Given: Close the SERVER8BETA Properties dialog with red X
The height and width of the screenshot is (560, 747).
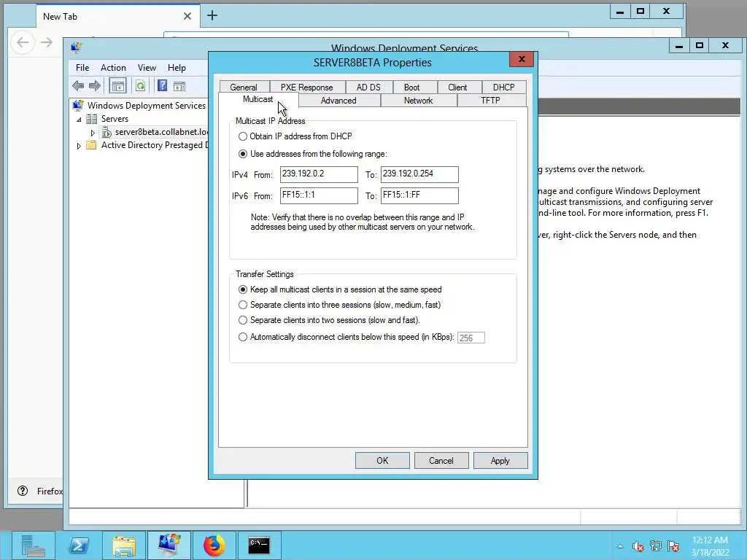Looking at the screenshot, I should click(522, 60).
